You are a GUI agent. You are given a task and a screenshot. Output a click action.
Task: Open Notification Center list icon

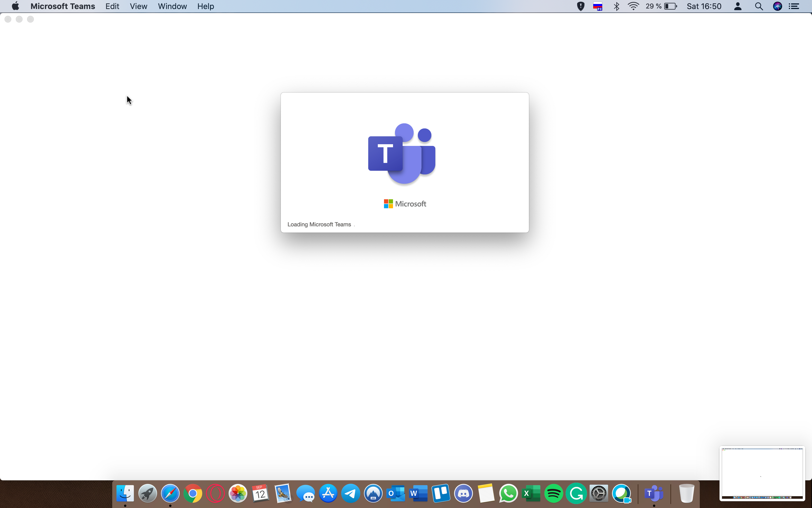794,6
